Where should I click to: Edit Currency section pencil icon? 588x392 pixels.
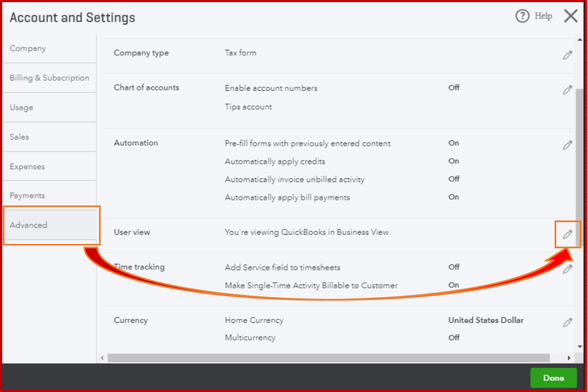[x=567, y=322]
